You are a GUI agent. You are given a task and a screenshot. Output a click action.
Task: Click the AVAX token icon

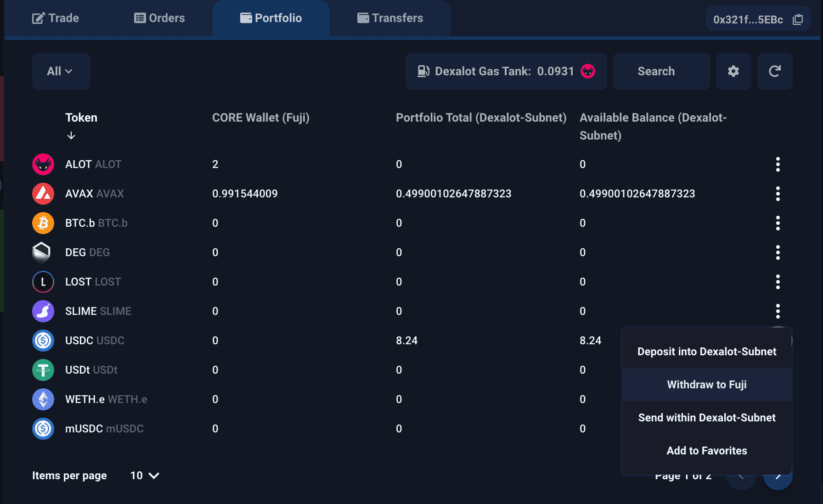coord(43,194)
